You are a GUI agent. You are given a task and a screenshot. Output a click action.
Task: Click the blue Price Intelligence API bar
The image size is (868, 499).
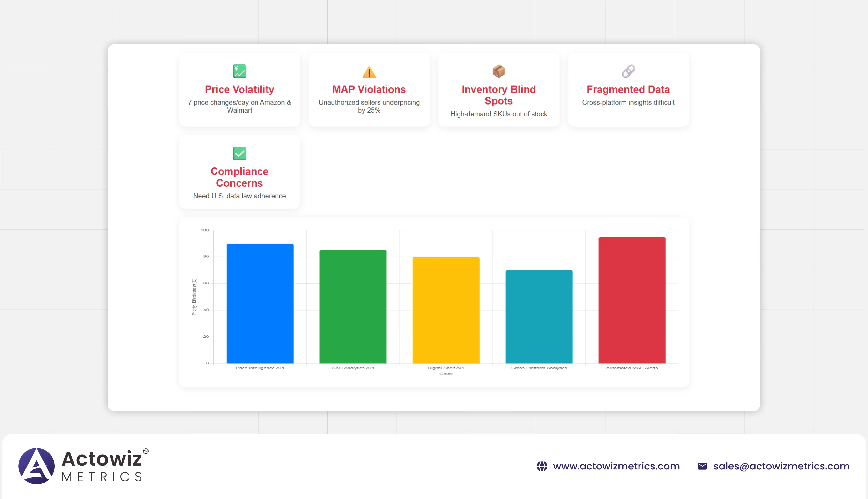(260, 303)
